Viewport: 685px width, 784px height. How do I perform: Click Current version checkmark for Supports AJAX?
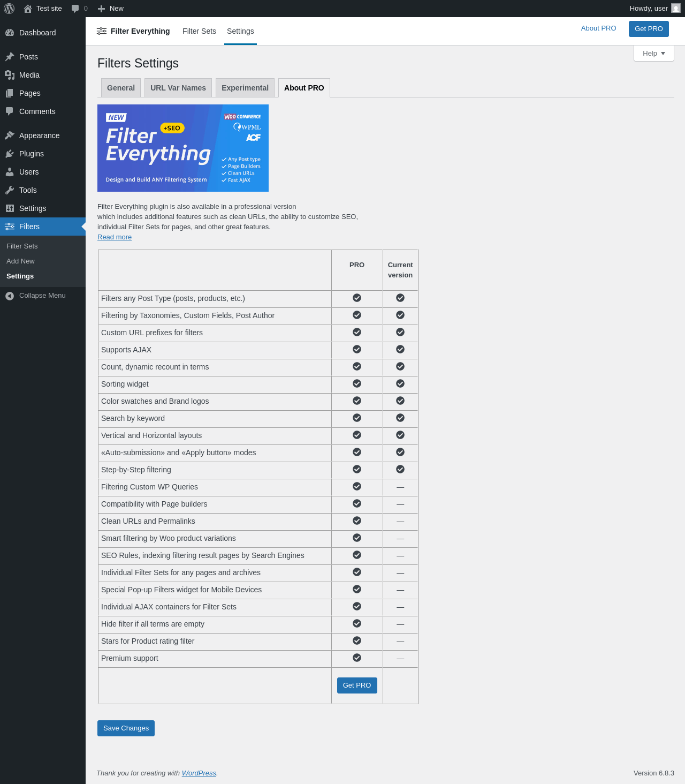pos(400,349)
